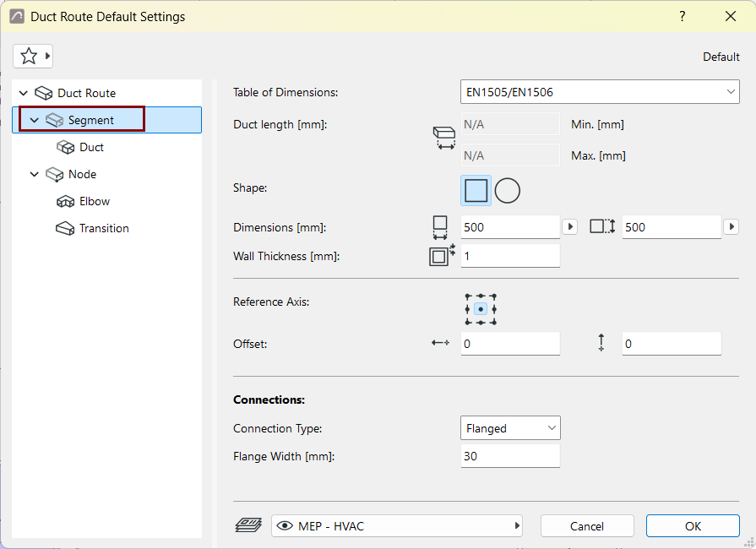Click the Duct node icon
Image resolution: width=756 pixels, height=549 pixels.
pyautogui.click(x=66, y=147)
